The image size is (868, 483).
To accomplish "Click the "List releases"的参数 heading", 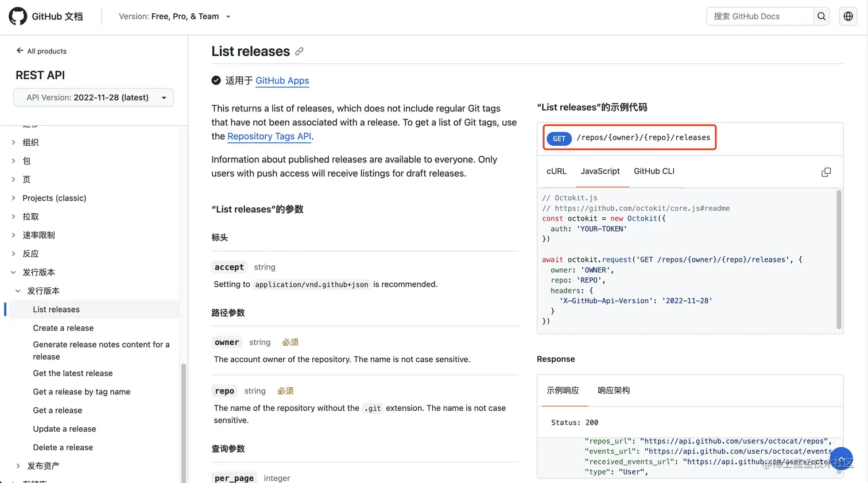I will point(257,210).
